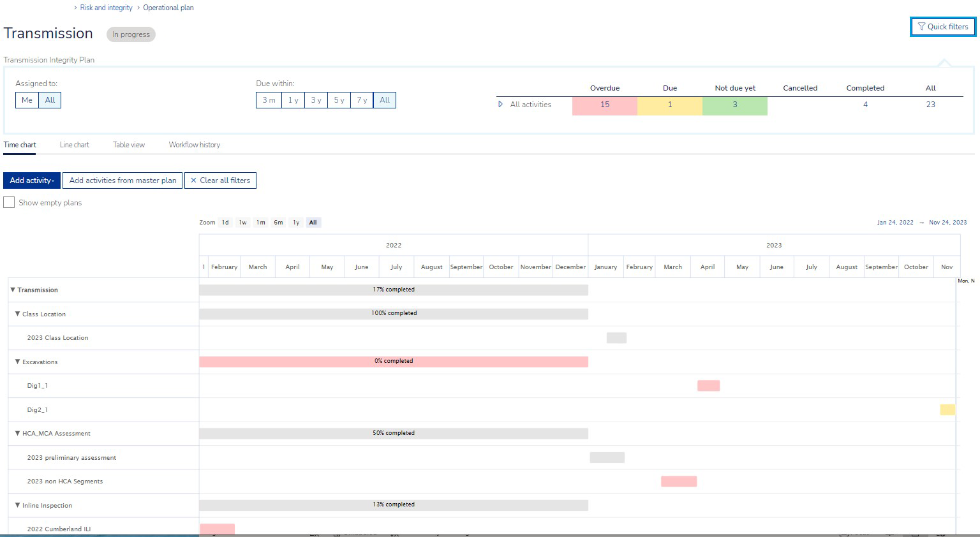The height and width of the screenshot is (537, 980).
Task: Open the Workflow history tab
Action: coord(194,145)
